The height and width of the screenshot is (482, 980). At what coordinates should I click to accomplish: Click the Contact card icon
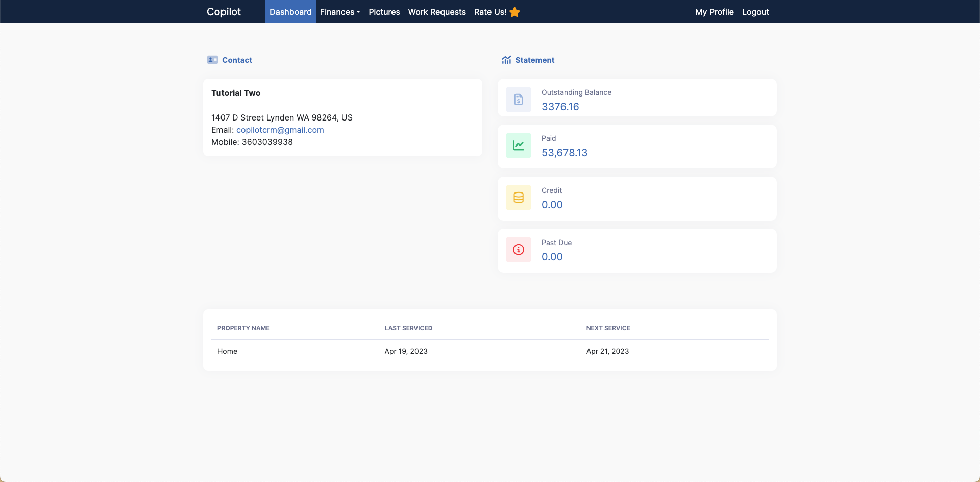click(212, 60)
